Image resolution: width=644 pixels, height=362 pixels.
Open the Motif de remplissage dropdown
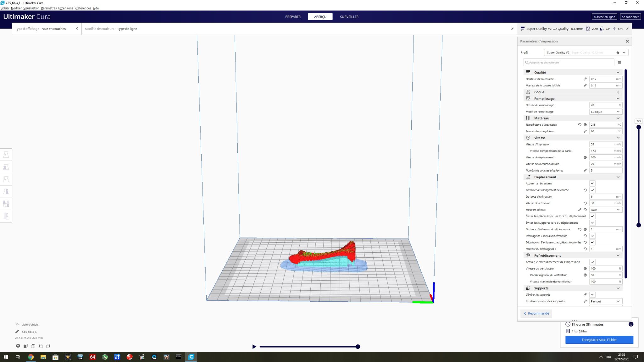coord(605,112)
